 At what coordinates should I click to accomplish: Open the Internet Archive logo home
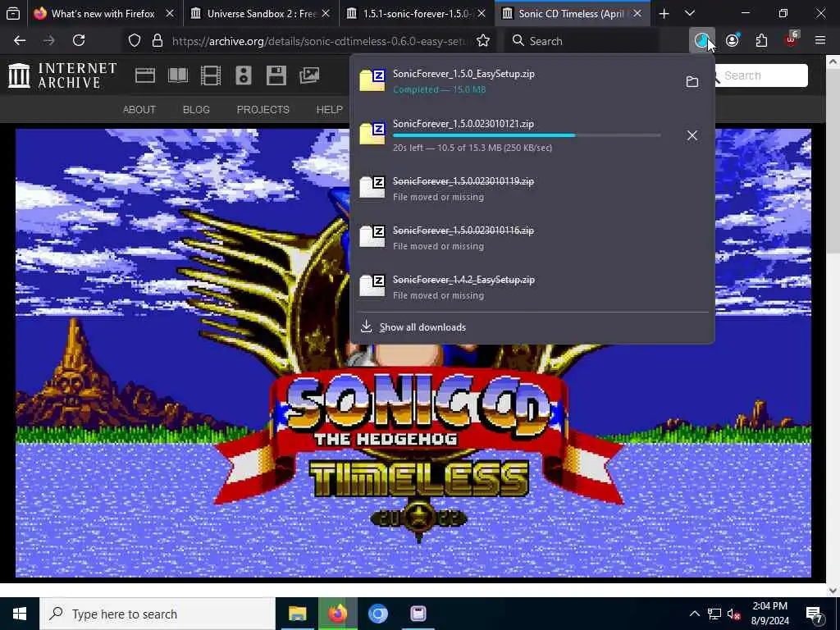click(x=62, y=75)
